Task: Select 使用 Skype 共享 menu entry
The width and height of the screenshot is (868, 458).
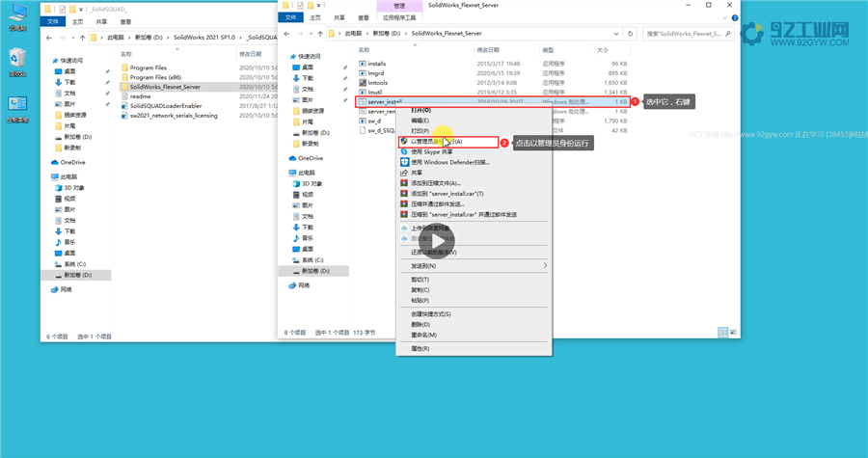Action: tap(431, 151)
